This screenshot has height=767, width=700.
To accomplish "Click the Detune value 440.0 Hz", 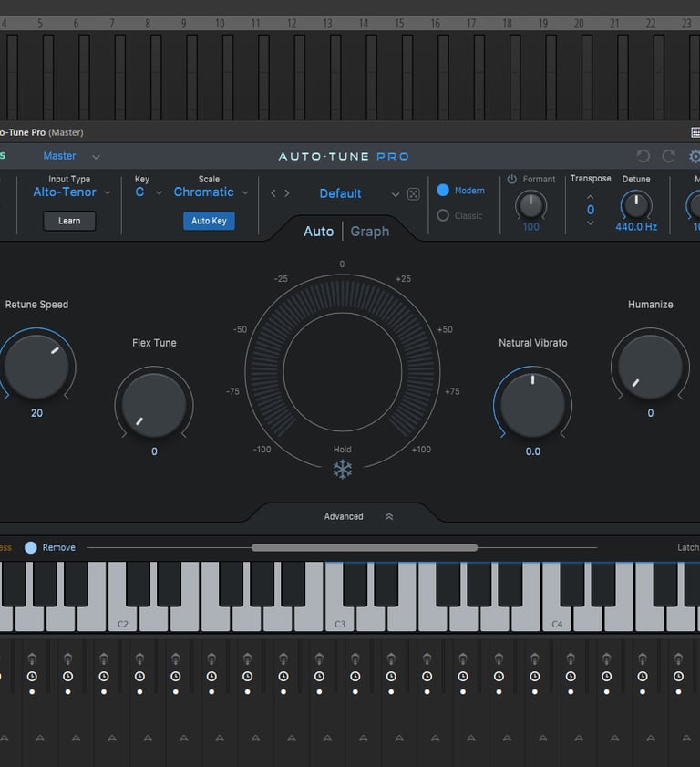I will point(636,227).
